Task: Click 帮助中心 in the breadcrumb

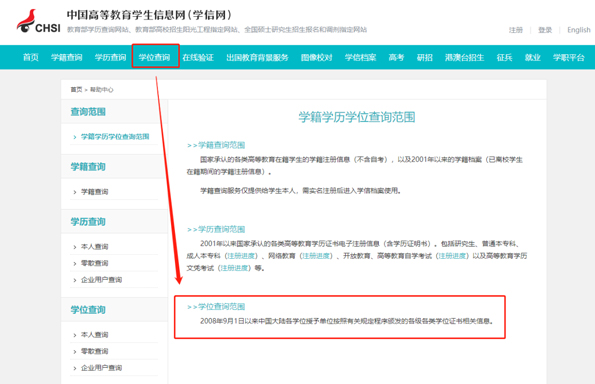Action: pos(101,90)
